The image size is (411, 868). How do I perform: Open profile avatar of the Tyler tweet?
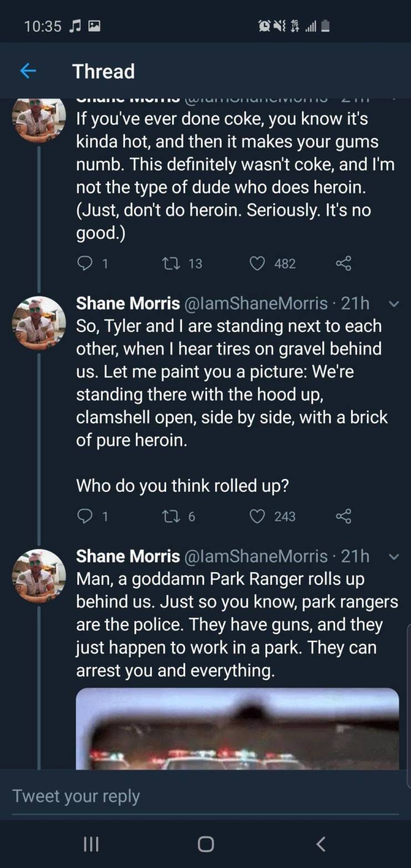tap(39, 323)
